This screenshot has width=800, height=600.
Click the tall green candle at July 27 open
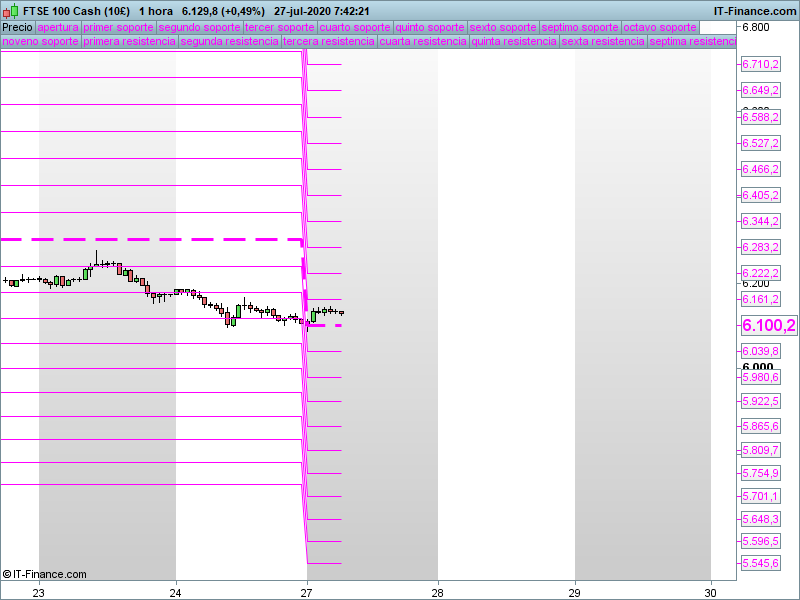point(313,316)
